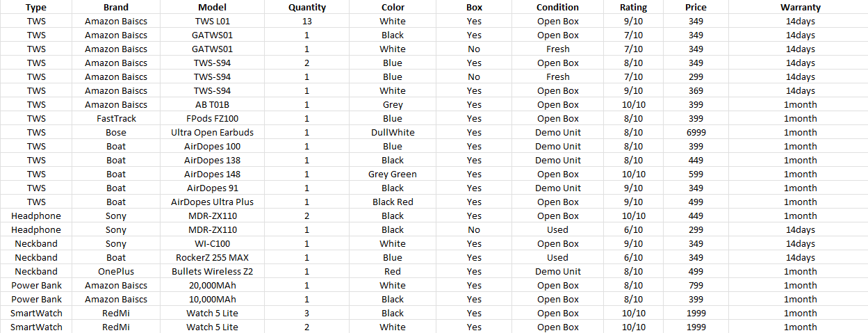Viewport: 868px width, 333px height.
Task: Click the OnePlus brand cell
Action: [x=116, y=272]
